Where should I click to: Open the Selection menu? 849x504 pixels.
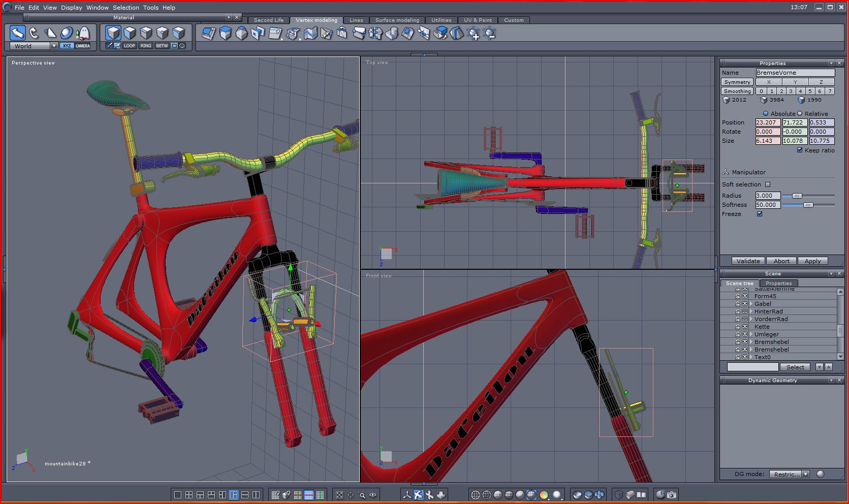click(125, 8)
